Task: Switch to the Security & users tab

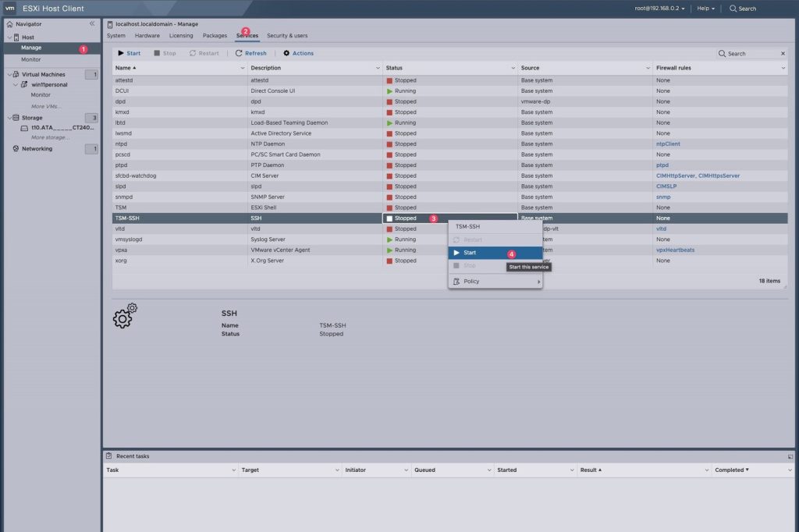Action: tap(287, 36)
